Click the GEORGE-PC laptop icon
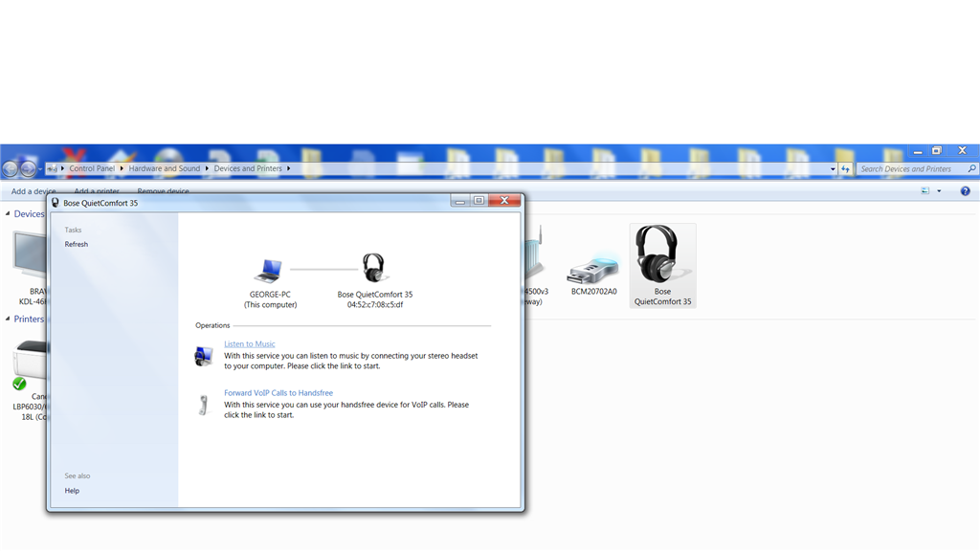 (269, 270)
